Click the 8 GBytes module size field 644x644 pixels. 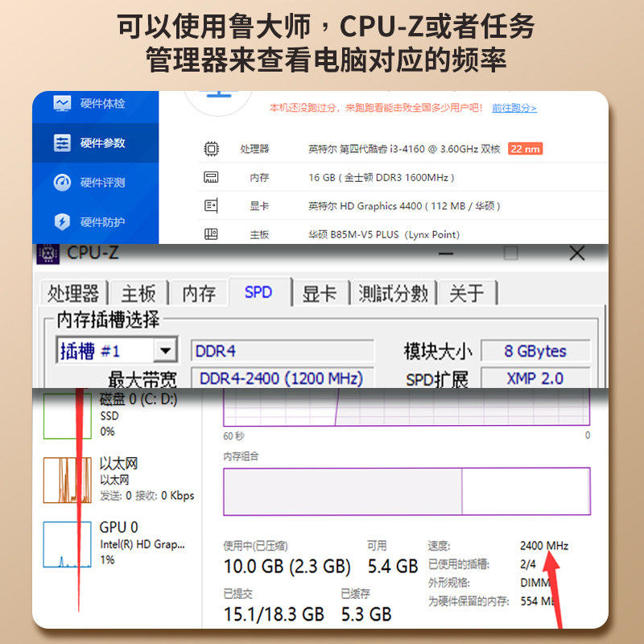click(x=535, y=351)
